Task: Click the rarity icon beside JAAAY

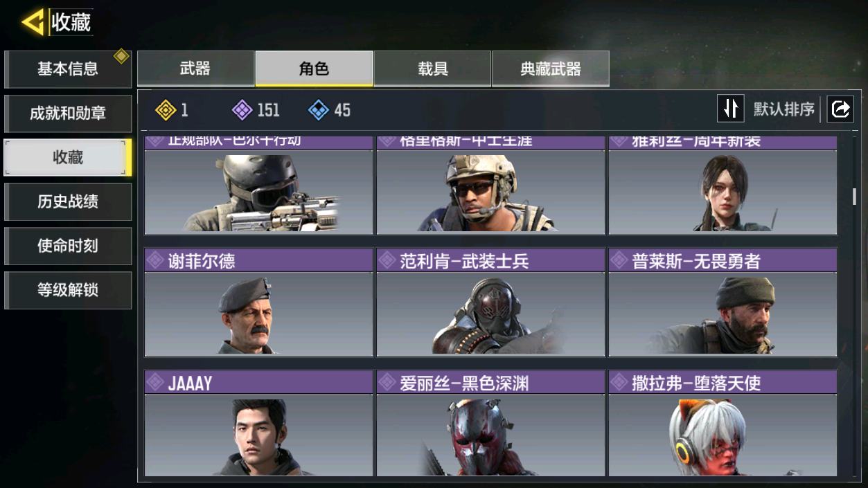Action: [155, 382]
